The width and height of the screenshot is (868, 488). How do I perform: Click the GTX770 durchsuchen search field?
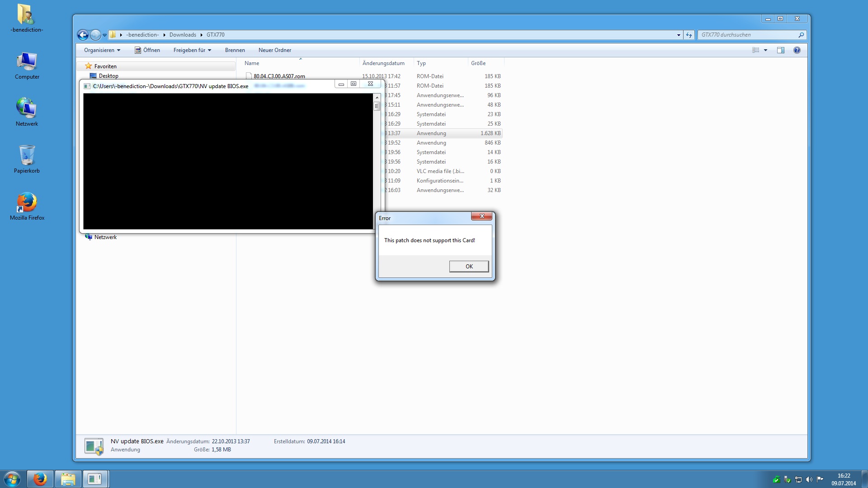(748, 35)
